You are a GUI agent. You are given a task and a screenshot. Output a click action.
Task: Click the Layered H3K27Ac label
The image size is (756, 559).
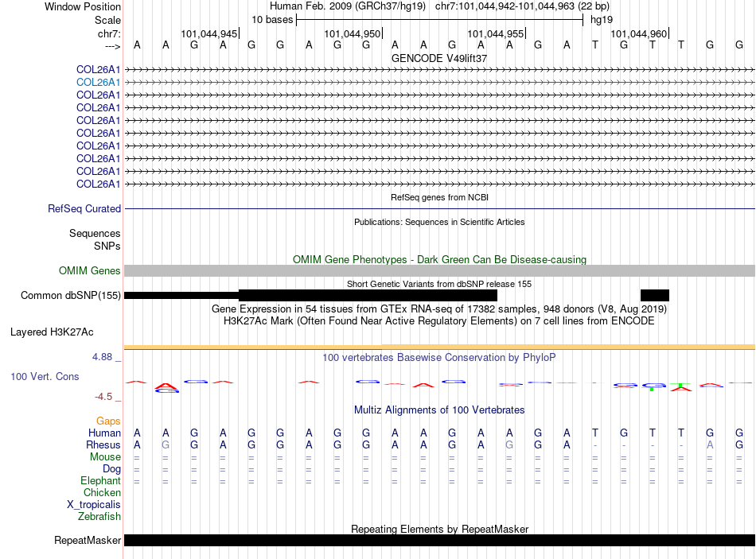(x=52, y=332)
